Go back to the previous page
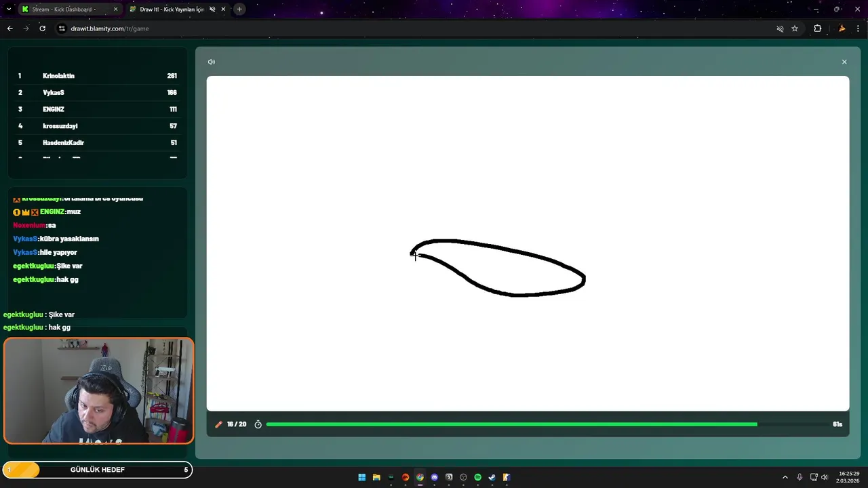 coord(9,28)
